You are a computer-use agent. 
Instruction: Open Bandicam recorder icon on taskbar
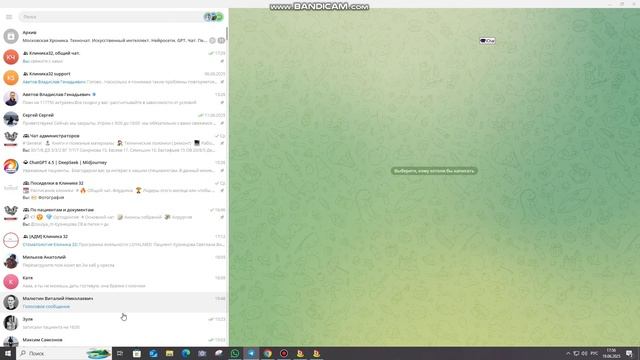pos(284,353)
